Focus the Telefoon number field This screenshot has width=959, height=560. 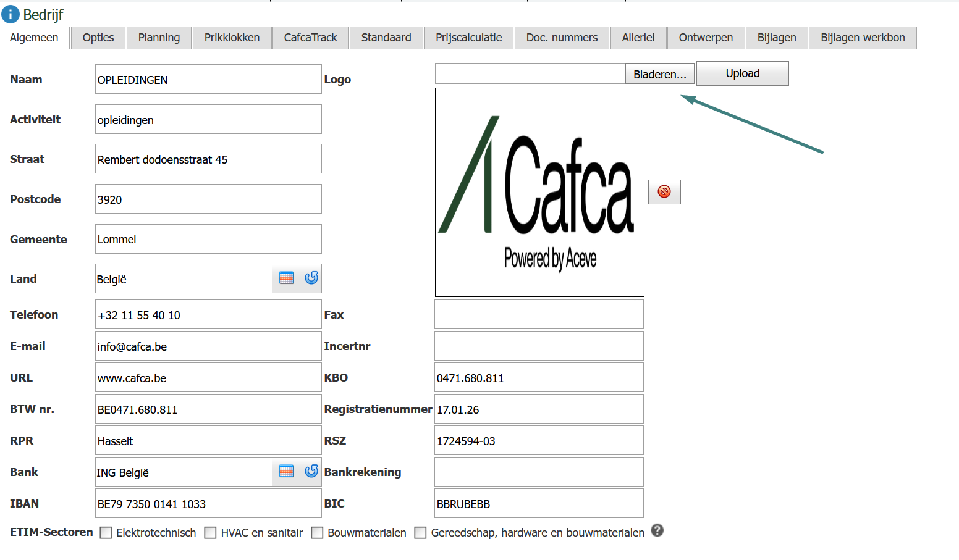click(208, 314)
